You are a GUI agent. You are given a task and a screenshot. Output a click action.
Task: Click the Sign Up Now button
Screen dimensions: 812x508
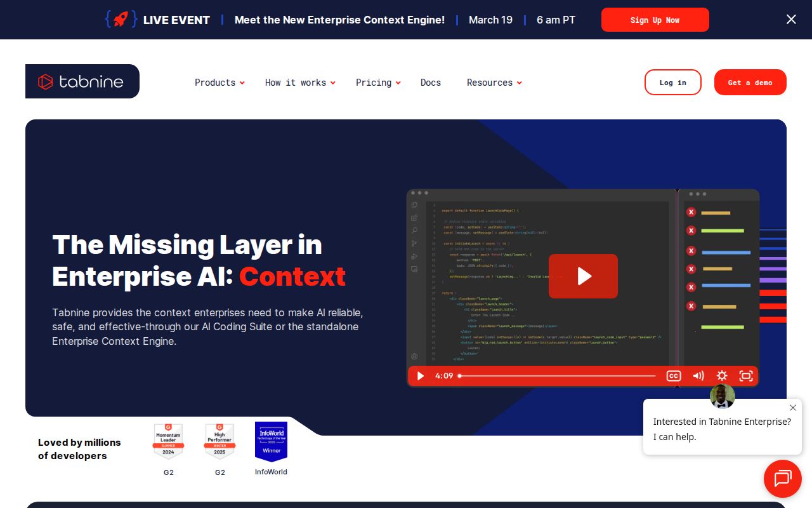[x=655, y=20]
